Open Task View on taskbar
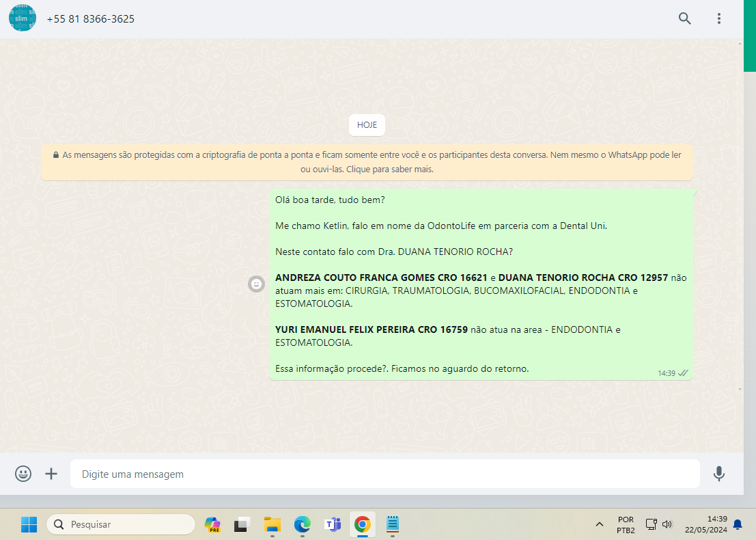Image resolution: width=756 pixels, height=540 pixels. click(x=242, y=524)
